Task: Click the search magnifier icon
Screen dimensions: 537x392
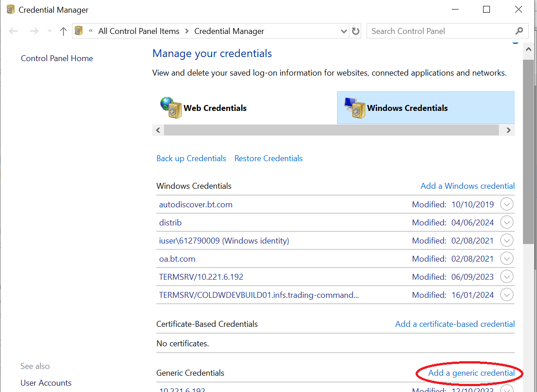Action: point(519,31)
